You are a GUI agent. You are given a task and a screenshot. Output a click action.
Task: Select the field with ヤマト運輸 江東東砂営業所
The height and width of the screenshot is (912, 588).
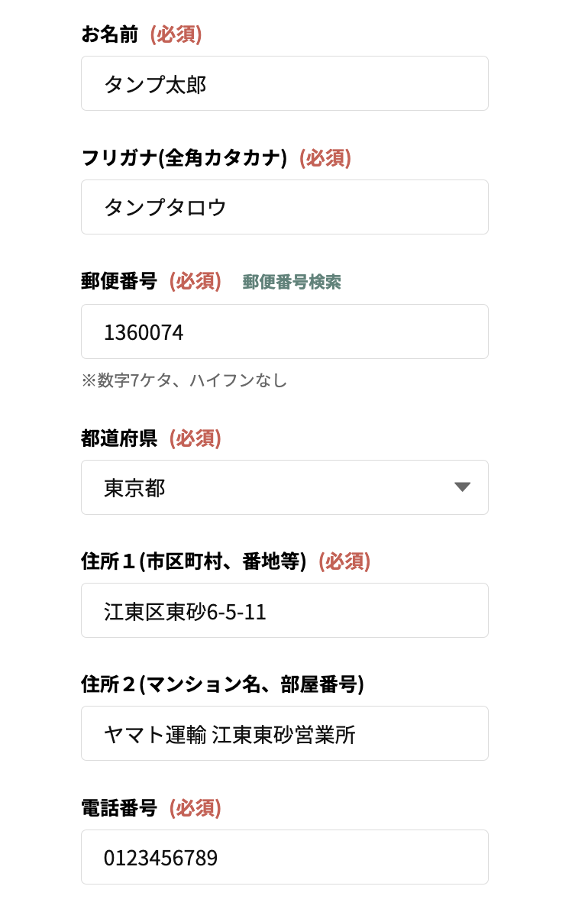click(285, 733)
